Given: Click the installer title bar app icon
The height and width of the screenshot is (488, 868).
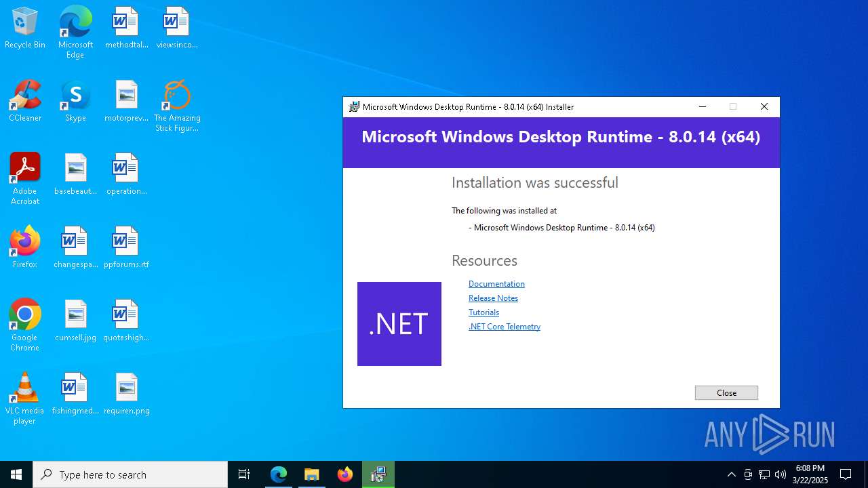Looking at the screenshot, I should coord(354,107).
